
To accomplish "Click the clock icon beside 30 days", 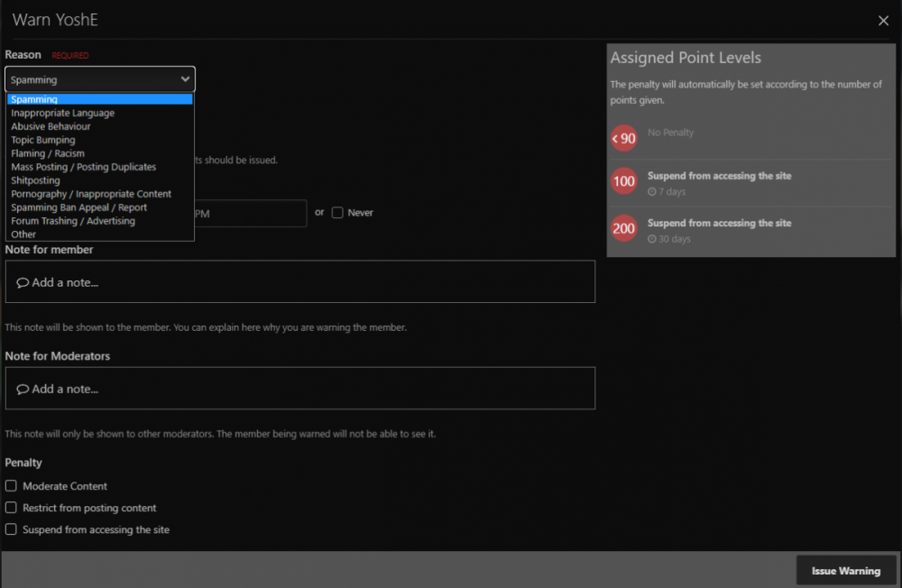I will pos(652,239).
